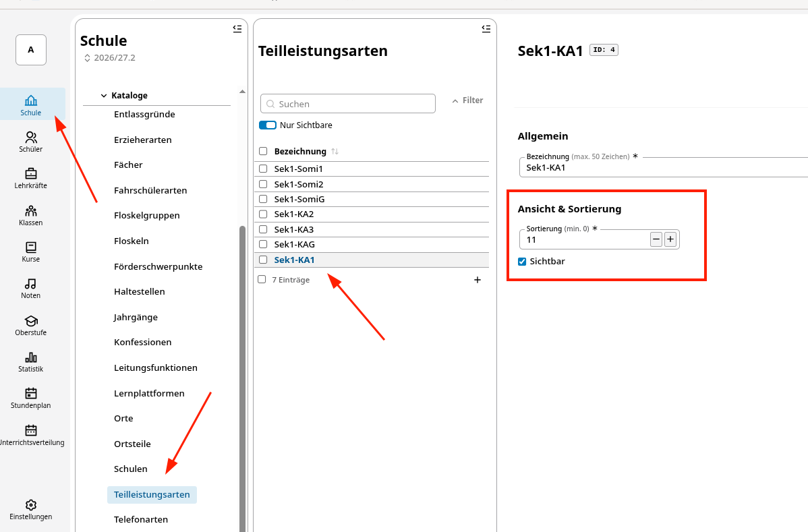Collapse the Teilleistungsarten panel with its collapse icon
Viewport: 808px width, 532px height.
(x=486, y=29)
